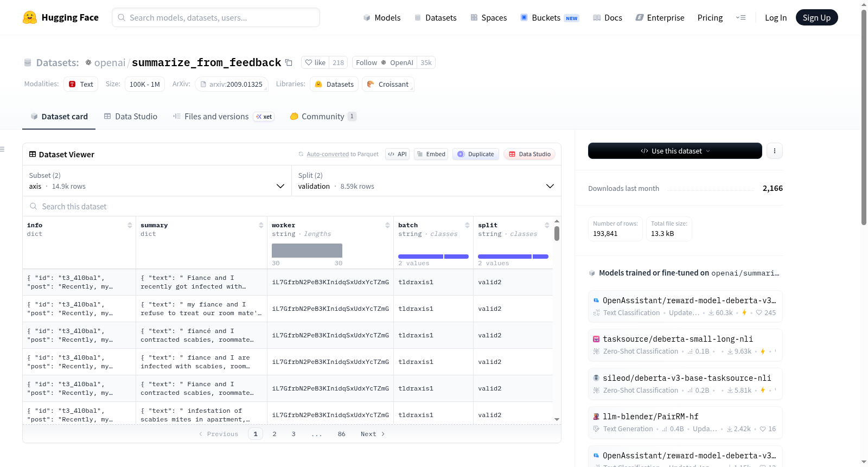Screen dimensions: 868x467
Task: Open the Community tab
Action: [x=323, y=117]
